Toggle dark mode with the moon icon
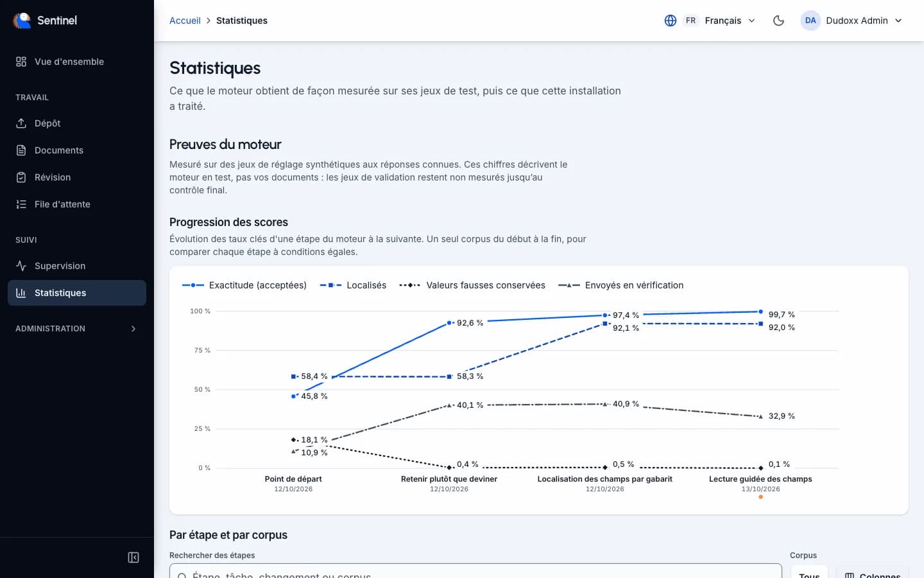924x578 pixels. [778, 21]
